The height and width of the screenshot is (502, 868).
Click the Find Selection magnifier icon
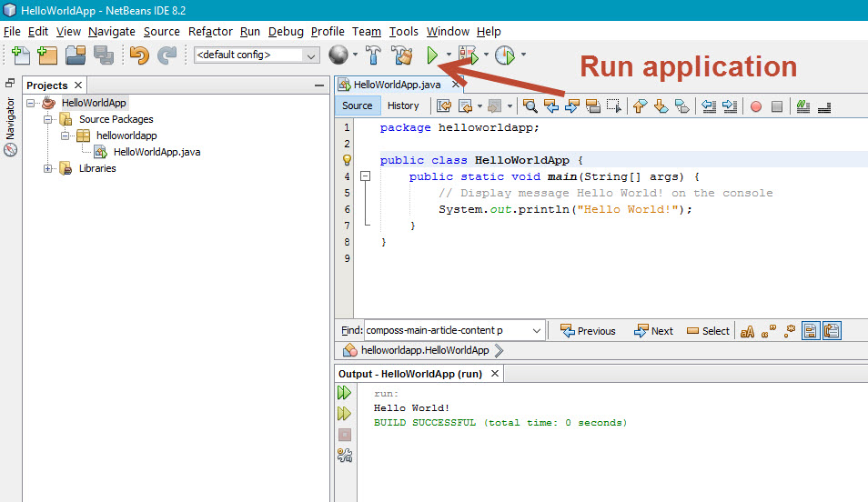530,106
